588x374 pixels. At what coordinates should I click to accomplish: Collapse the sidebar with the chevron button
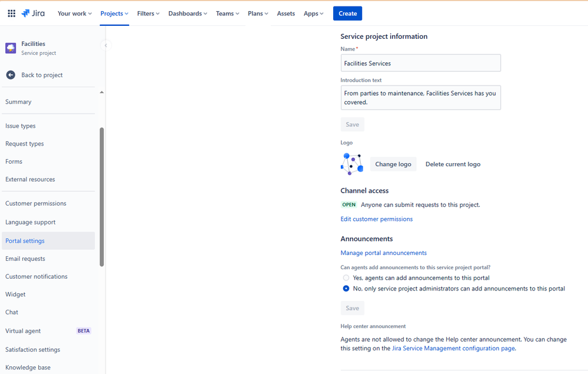pos(106,45)
